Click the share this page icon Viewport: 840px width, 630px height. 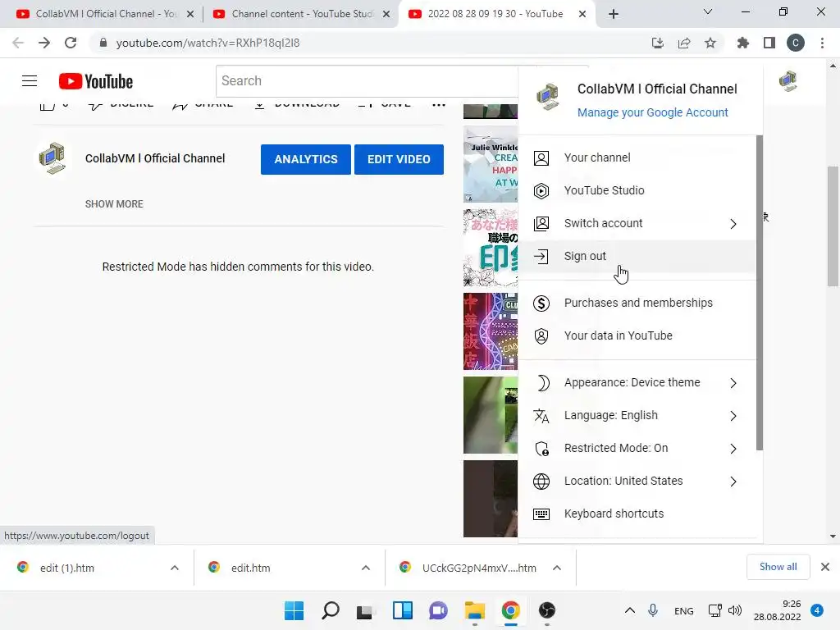(684, 43)
